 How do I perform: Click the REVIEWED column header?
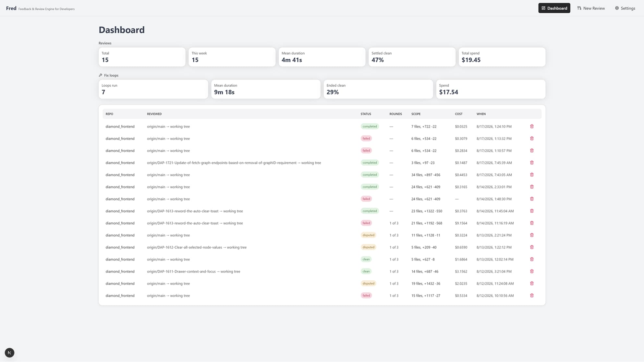(154, 114)
